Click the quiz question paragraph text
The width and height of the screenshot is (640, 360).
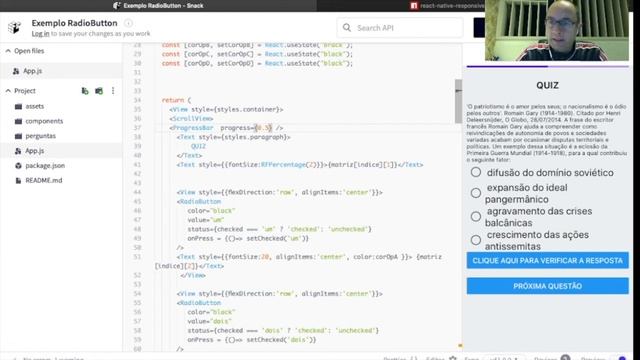click(547, 133)
